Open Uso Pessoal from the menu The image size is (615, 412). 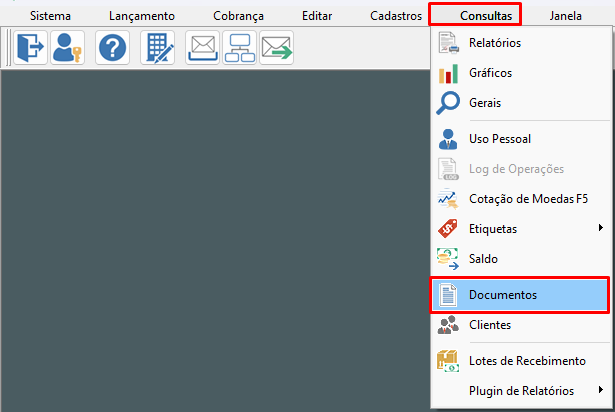[520, 139]
